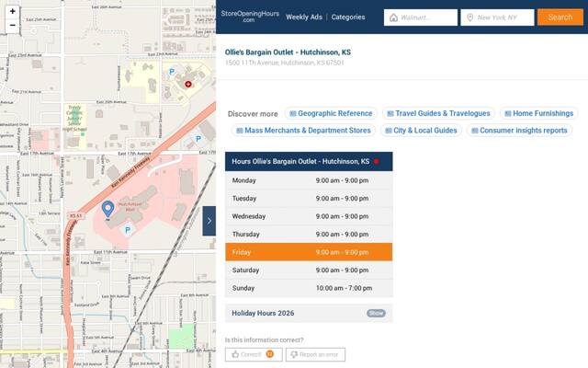Screen dimensions: 588x368
Task: Click the hospital red cross marker on map
Action: [x=187, y=84]
